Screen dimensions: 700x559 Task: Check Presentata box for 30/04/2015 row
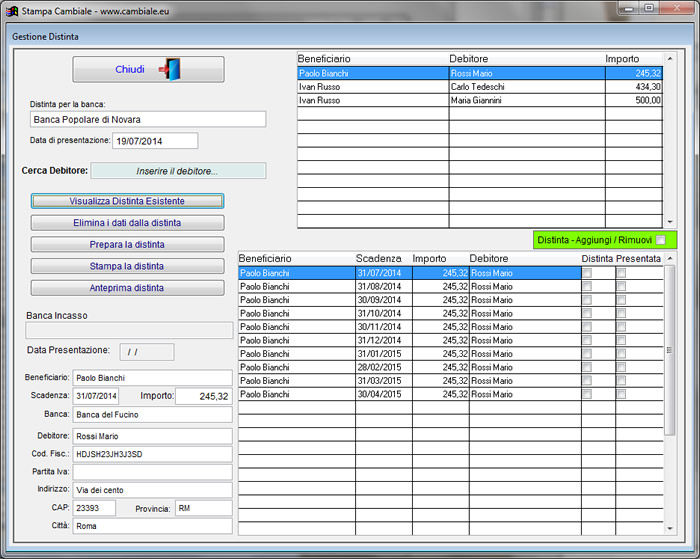[x=621, y=394]
